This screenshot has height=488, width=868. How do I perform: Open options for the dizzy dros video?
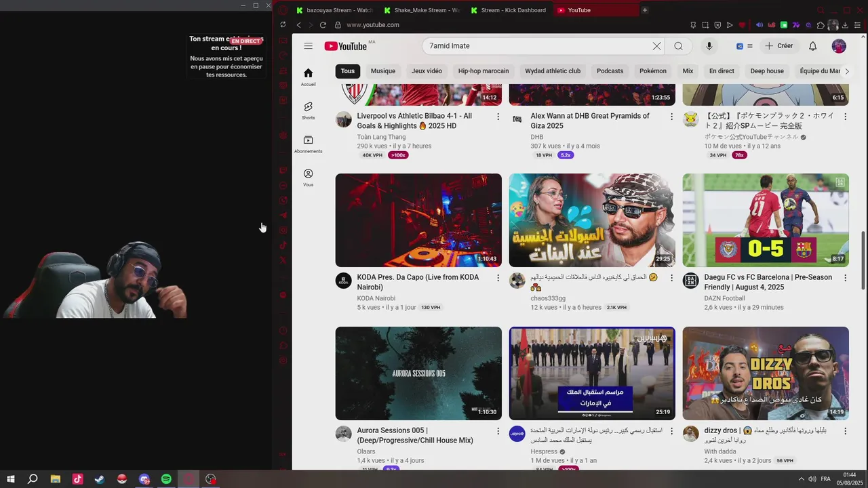(x=845, y=431)
